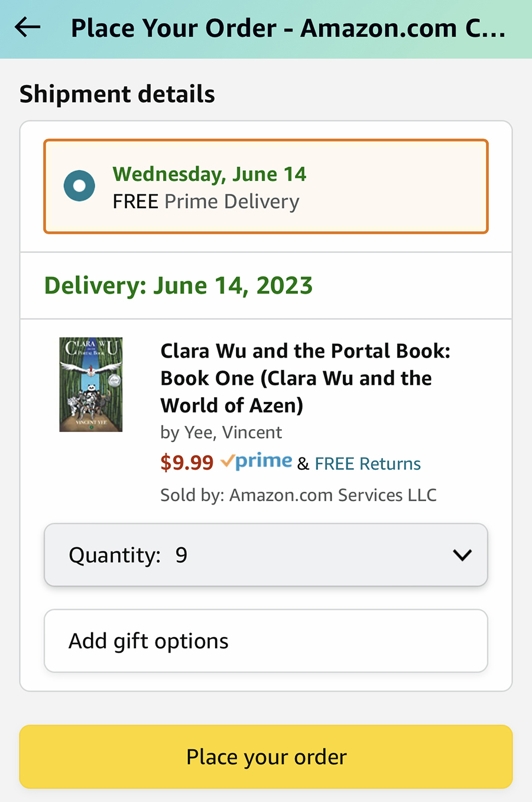532x802 pixels.
Task: Open the FREE Returns link
Action: 367,464
